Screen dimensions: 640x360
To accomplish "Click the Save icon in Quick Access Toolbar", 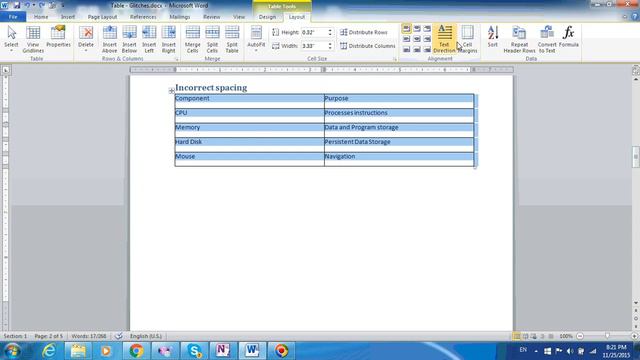I will (x=17, y=5).
